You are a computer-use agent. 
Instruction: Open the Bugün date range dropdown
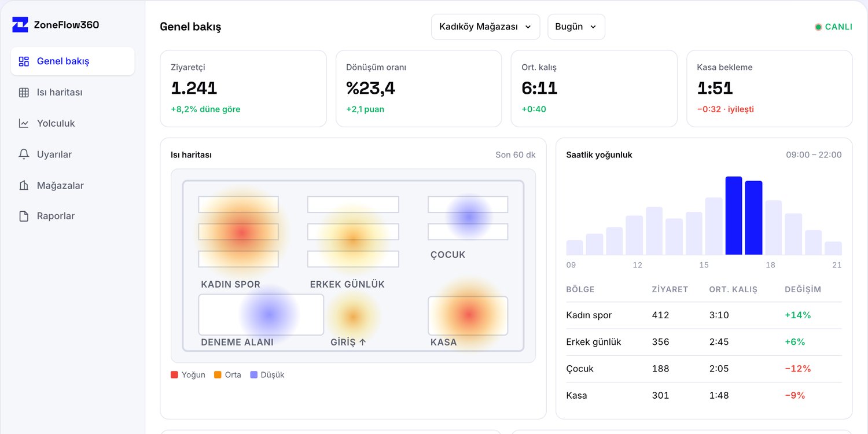[x=576, y=27]
